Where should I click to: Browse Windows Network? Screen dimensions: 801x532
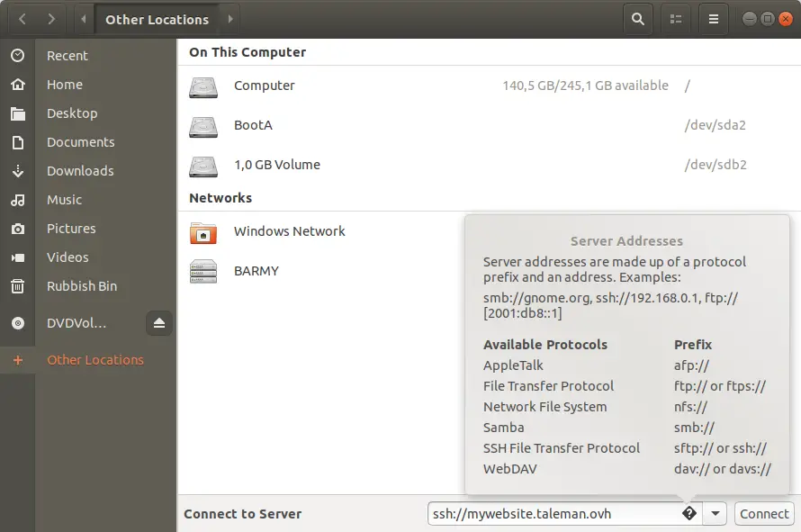pyautogui.click(x=289, y=232)
